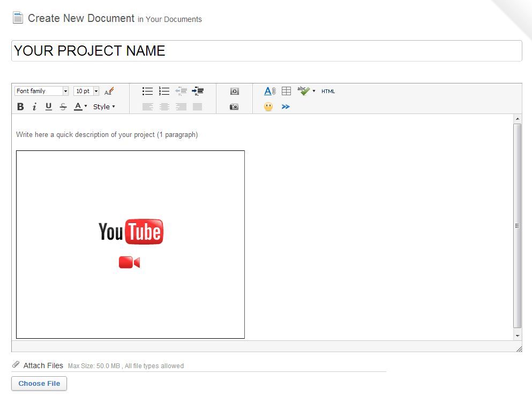This screenshot has height=396, width=532.
Task: Open the Style menu
Action: point(104,107)
